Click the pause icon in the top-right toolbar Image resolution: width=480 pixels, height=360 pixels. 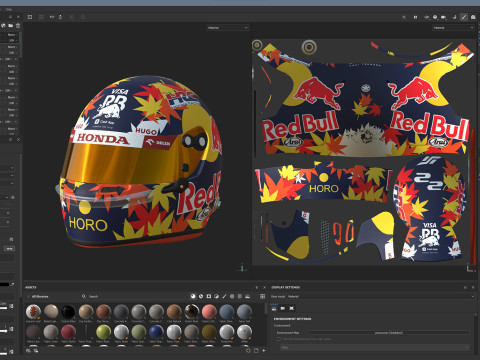(x=415, y=17)
